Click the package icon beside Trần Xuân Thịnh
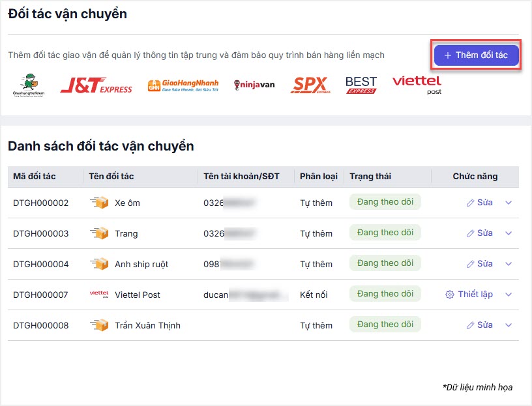Image resolution: width=532 pixels, height=406 pixels. pyautogui.click(x=99, y=325)
